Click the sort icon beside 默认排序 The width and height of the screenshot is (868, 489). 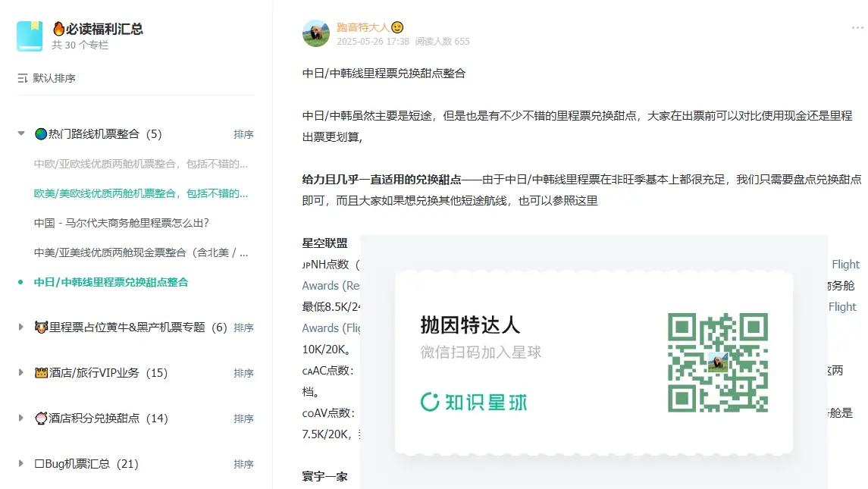[22, 79]
